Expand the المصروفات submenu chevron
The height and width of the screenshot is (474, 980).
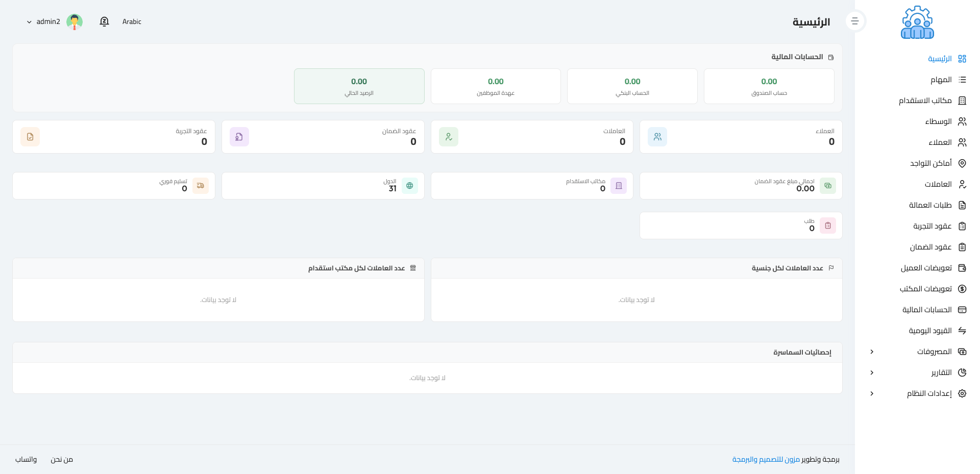(872, 352)
